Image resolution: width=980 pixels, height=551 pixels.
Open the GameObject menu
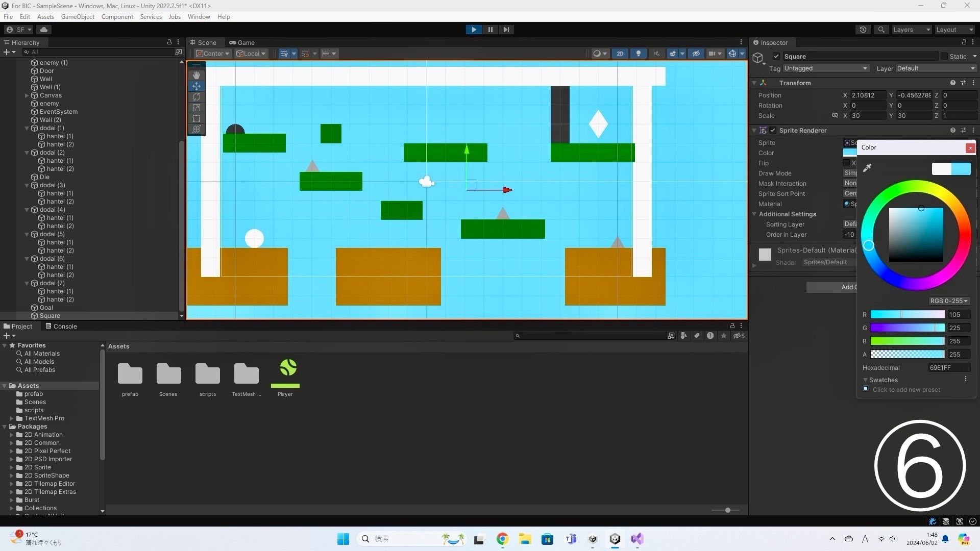78,17
